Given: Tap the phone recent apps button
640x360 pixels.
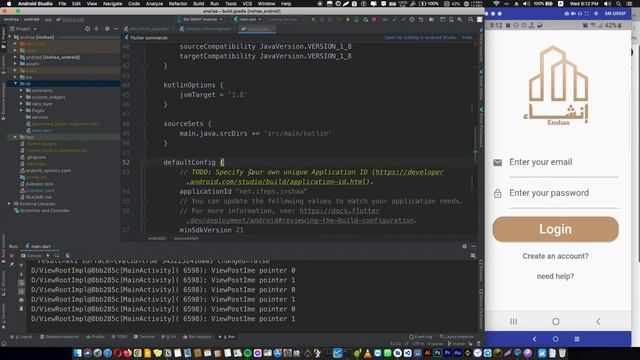Looking at the screenshot, I should 513,322.
